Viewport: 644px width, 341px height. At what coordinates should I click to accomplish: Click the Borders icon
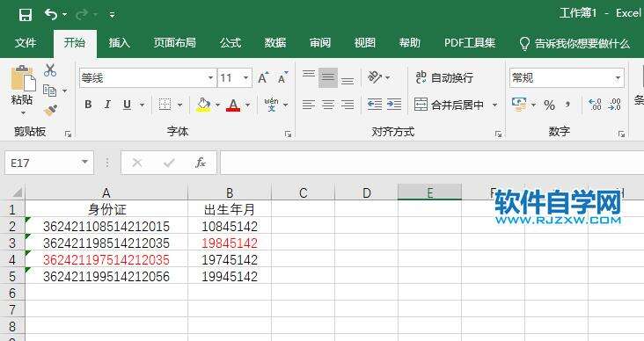[165, 105]
